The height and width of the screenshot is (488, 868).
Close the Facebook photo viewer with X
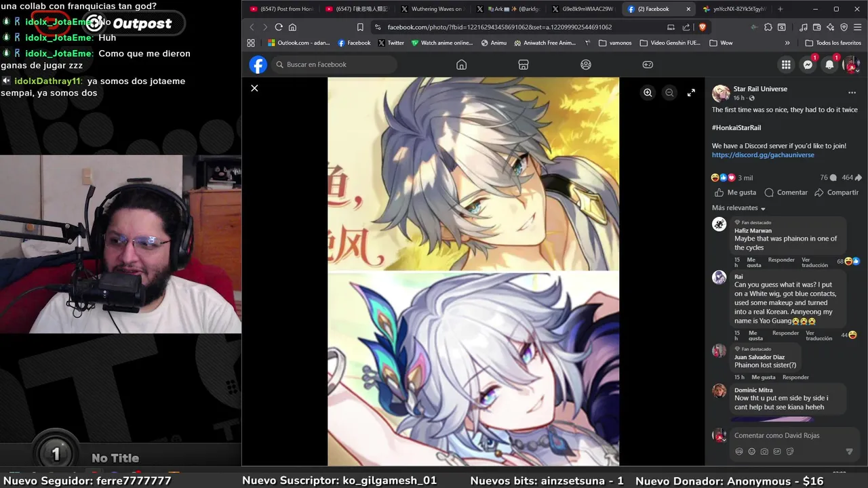254,88
